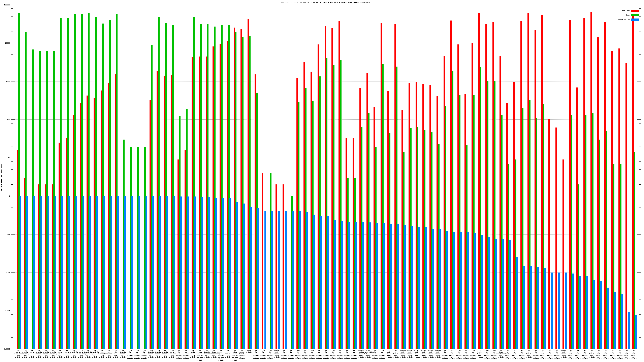Click the 100000 y-axis tick label

(x=7, y=5)
